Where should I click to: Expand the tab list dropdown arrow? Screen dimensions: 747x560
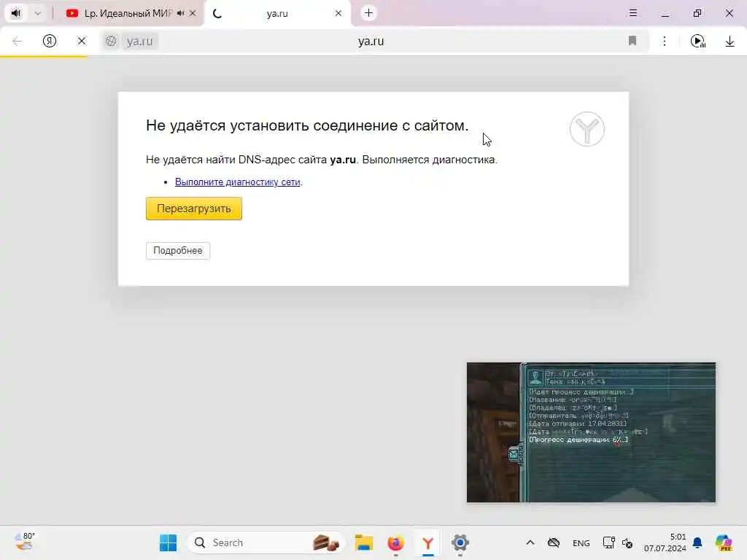tap(38, 13)
